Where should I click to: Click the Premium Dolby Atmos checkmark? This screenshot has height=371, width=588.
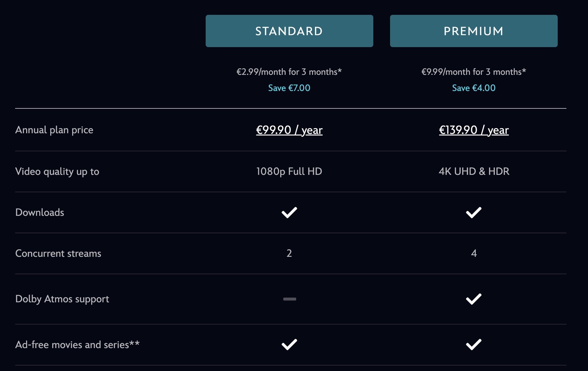pos(474,299)
